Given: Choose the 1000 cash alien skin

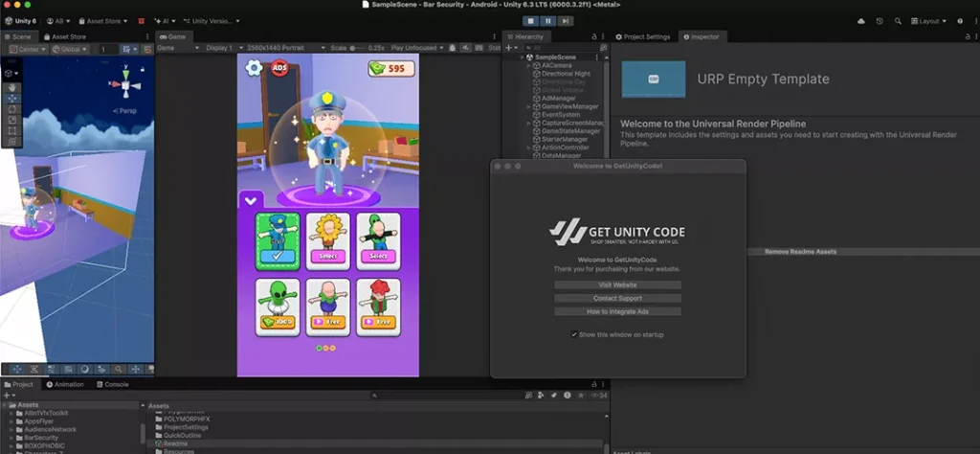Looking at the screenshot, I should pos(278,307).
